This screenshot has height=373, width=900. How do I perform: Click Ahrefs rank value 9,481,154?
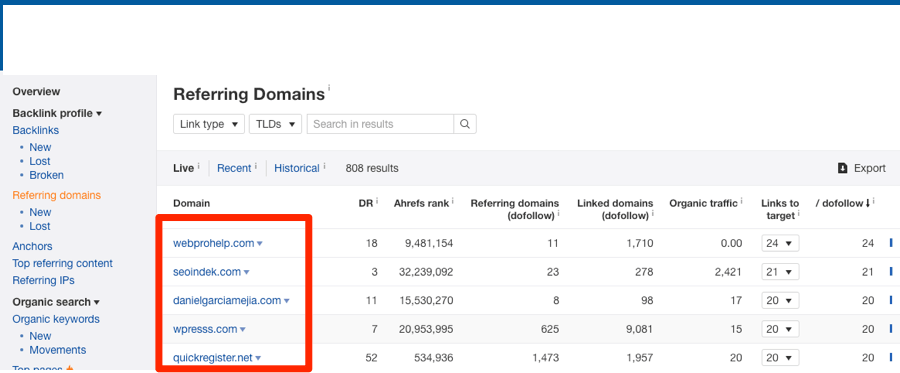tap(429, 243)
